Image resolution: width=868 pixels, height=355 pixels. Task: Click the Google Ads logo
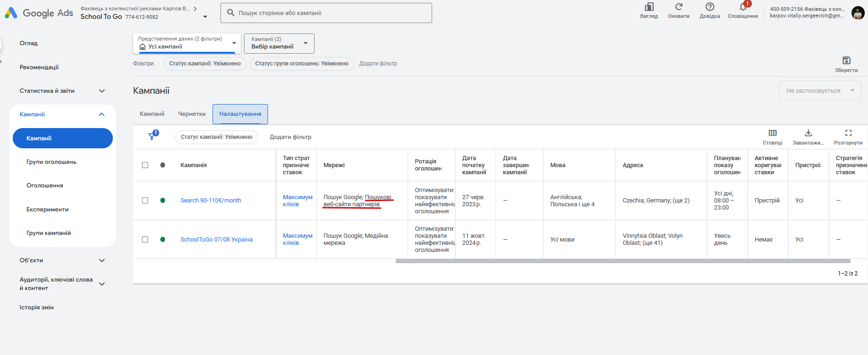click(x=39, y=13)
